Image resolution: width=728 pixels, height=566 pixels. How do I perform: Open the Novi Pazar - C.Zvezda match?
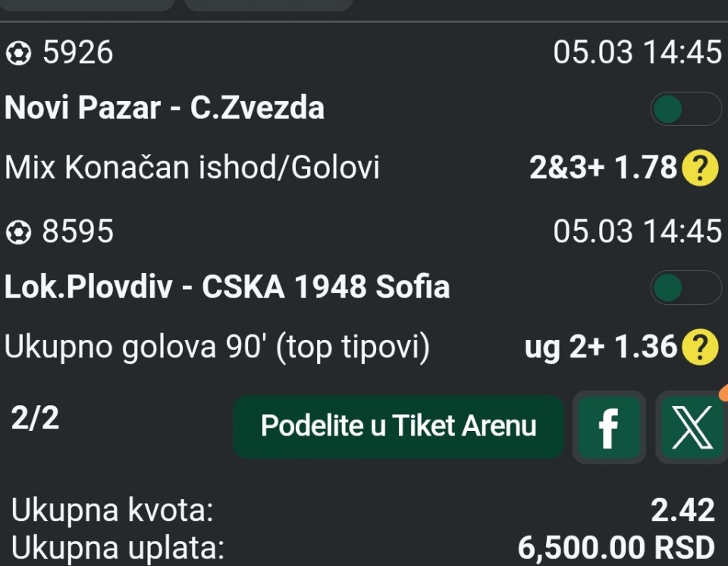[x=165, y=108]
